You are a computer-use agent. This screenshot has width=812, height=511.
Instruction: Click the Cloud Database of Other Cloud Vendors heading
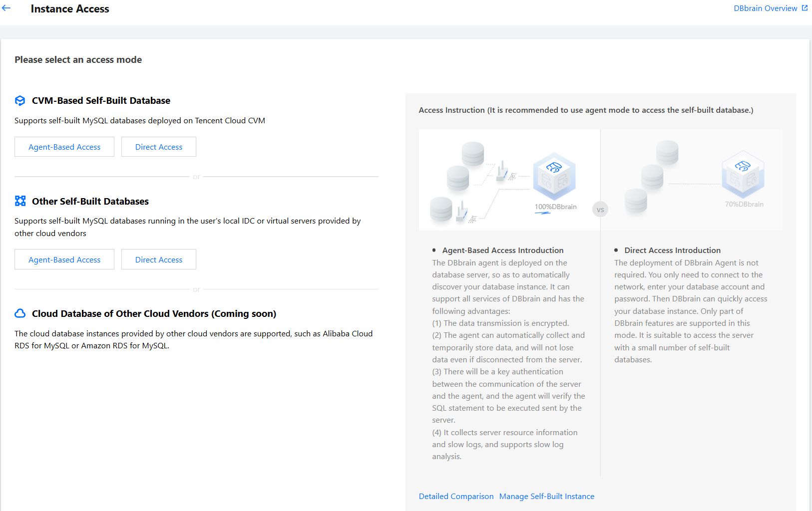click(154, 313)
